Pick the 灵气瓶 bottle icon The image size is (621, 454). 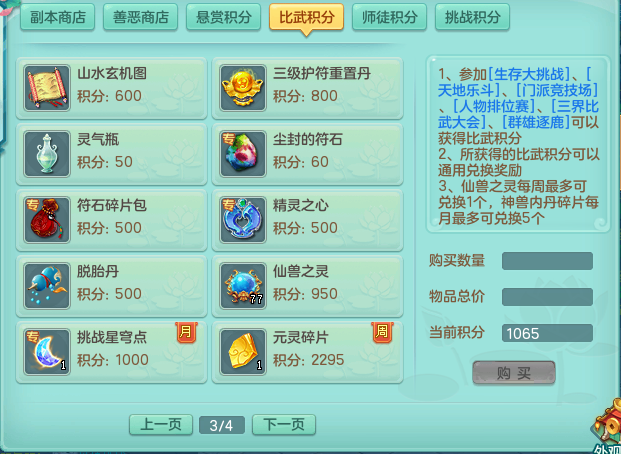pyautogui.click(x=47, y=154)
